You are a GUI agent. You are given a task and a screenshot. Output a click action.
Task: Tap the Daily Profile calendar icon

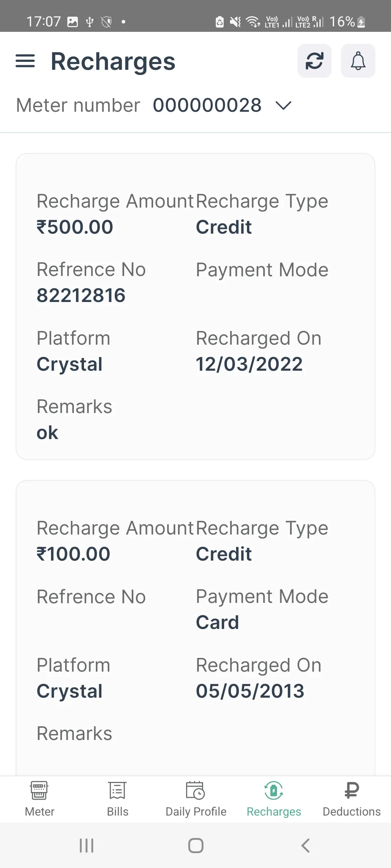(195, 791)
